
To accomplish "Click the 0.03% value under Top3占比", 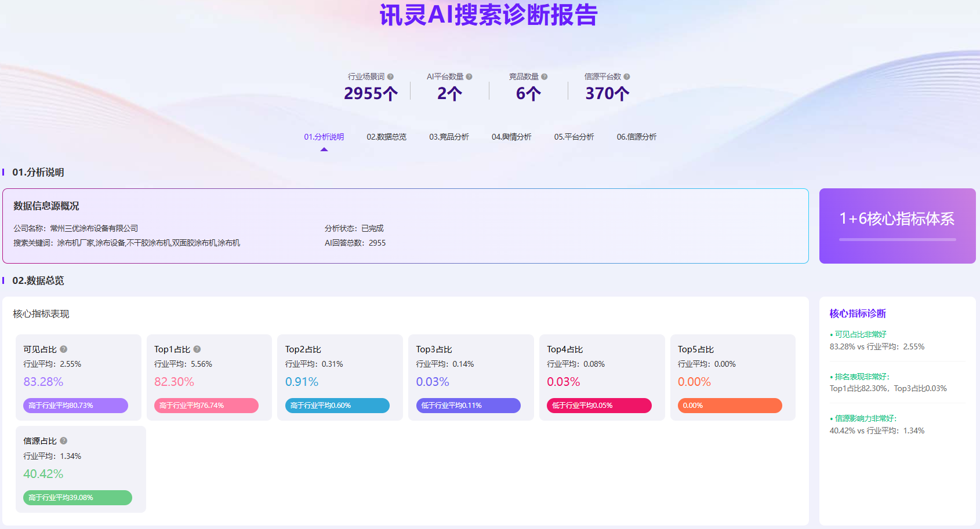I will pyautogui.click(x=433, y=382).
